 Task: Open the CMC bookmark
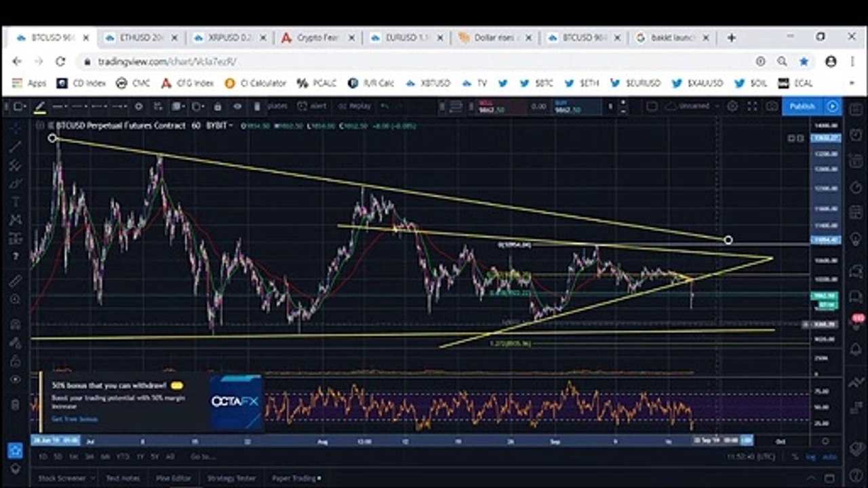click(133, 83)
